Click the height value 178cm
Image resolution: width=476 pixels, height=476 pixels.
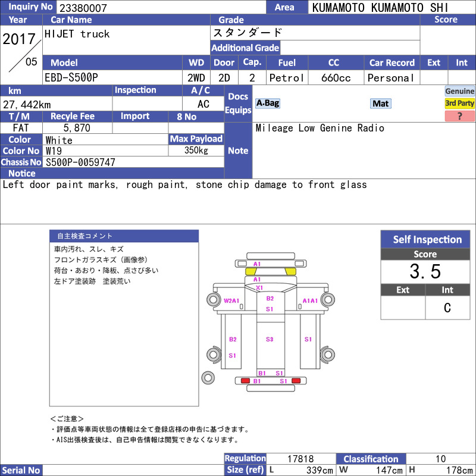(x=459, y=470)
